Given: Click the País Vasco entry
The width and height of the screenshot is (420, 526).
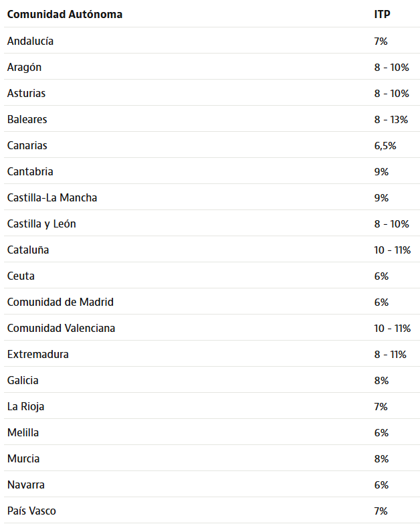Looking at the screenshot, I should (31, 511).
